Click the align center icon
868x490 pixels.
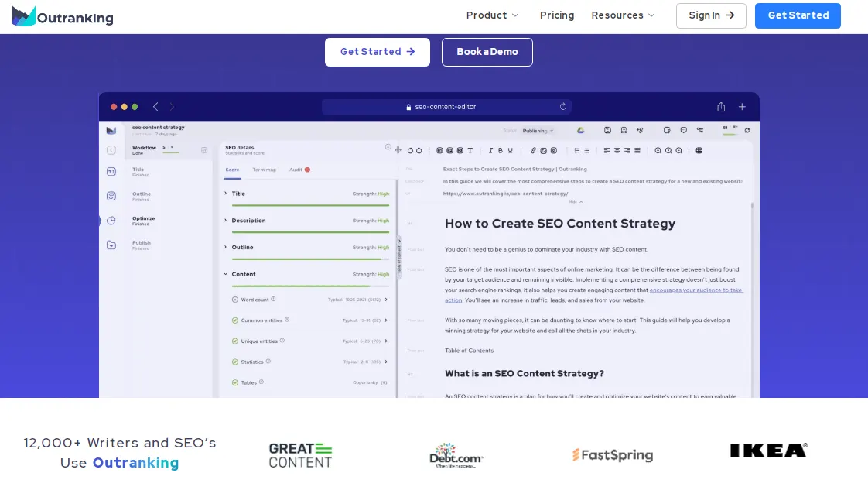point(617,151)
